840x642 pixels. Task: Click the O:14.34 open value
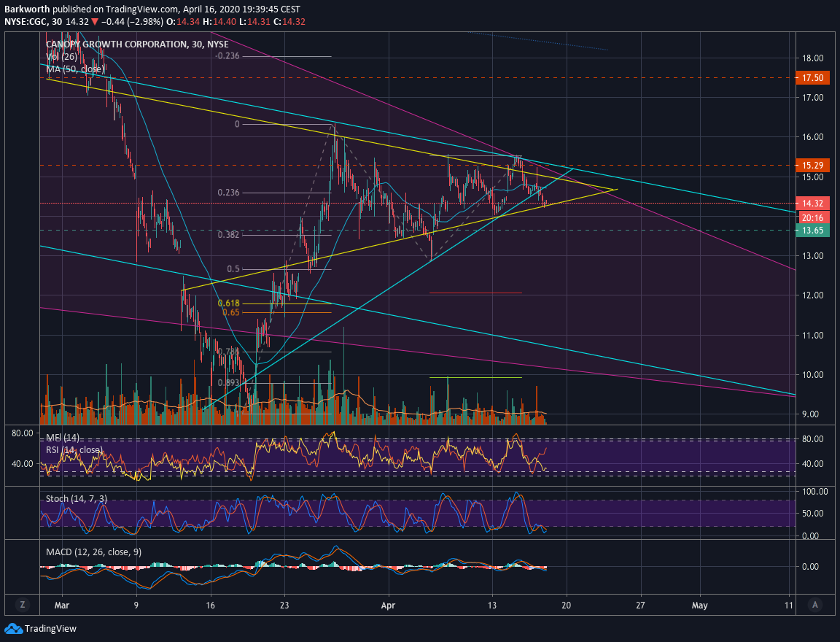click(183, 22)
